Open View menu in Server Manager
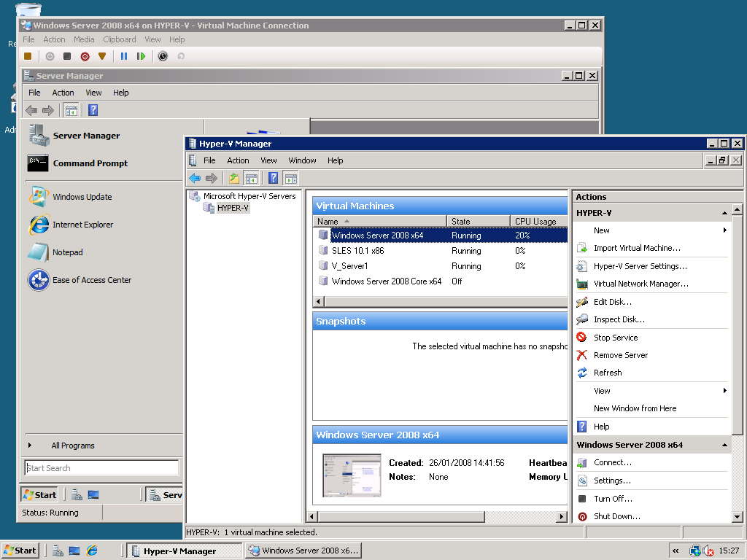The width and height of the screenshot is (747, 560). (93, 93)
